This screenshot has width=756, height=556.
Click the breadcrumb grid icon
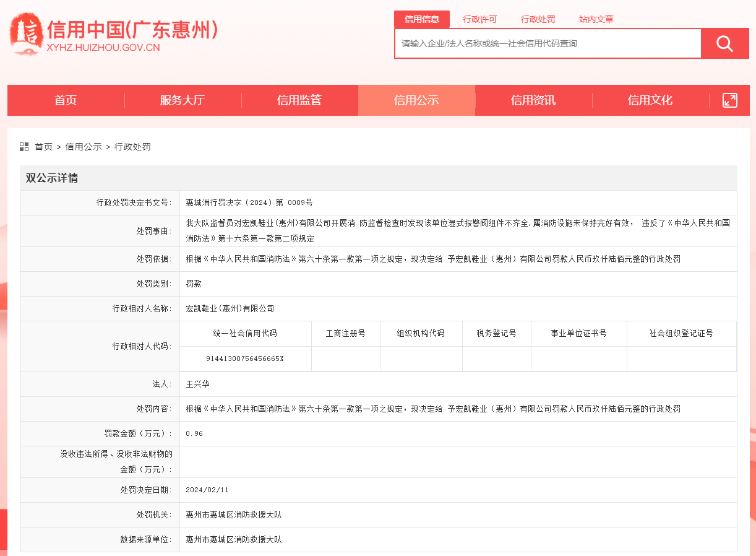coord(24,147)
